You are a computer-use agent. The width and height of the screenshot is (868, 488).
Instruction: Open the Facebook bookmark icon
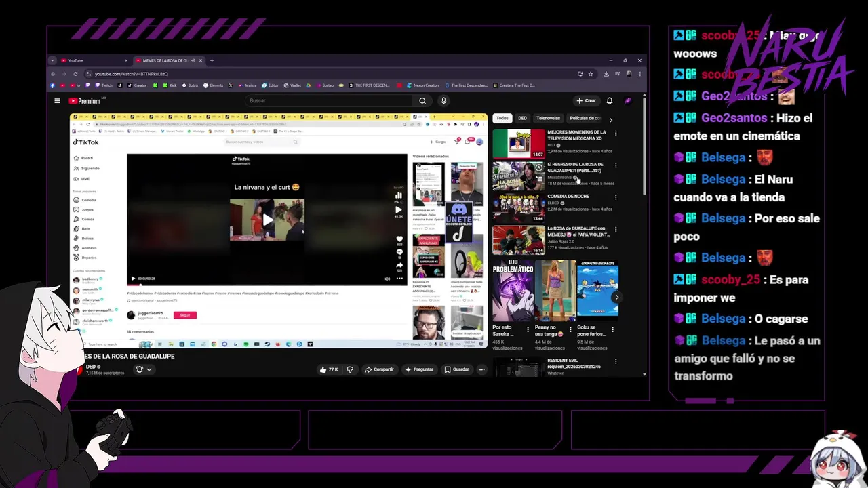[53, 85]
